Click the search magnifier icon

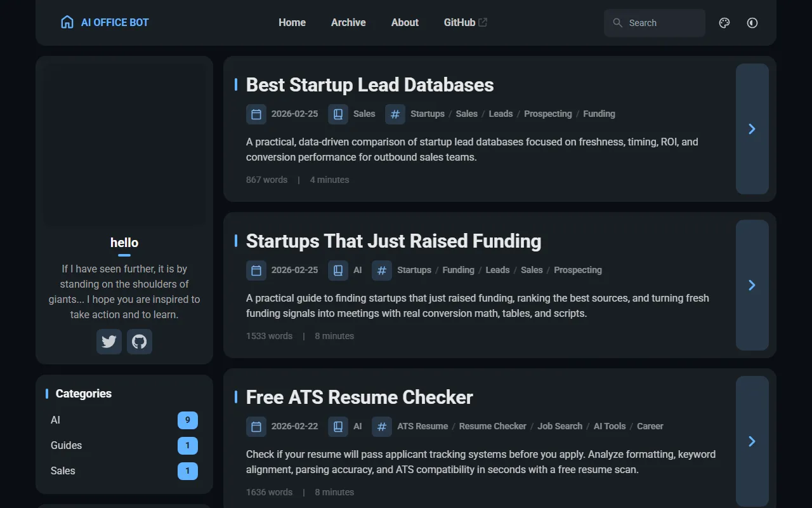[618, 23]
